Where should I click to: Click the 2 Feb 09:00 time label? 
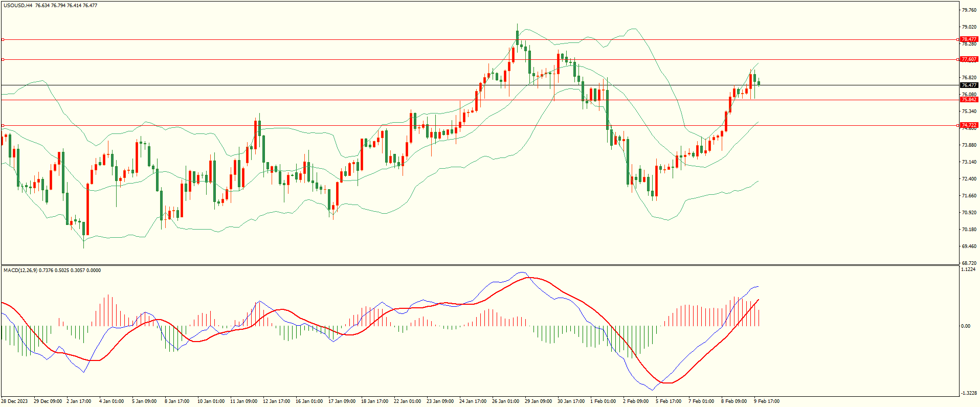click(x=636, y=401)
